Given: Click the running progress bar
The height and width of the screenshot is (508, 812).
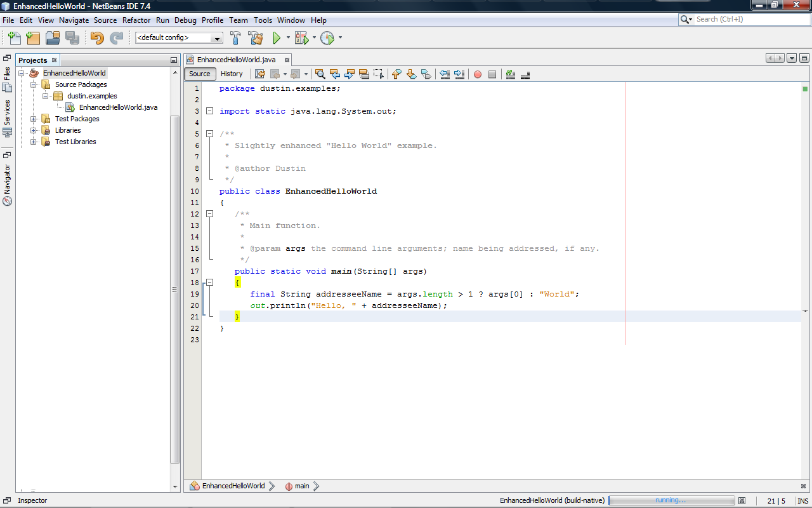Looking at the screenshot, I should point(672,501).
